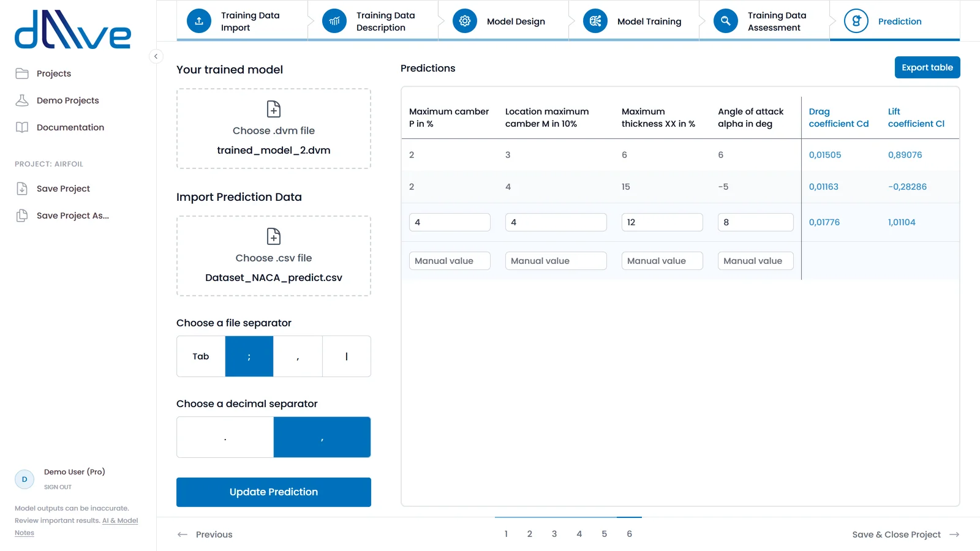Collapse the sidebar with chevron arrow

(156, 56)
